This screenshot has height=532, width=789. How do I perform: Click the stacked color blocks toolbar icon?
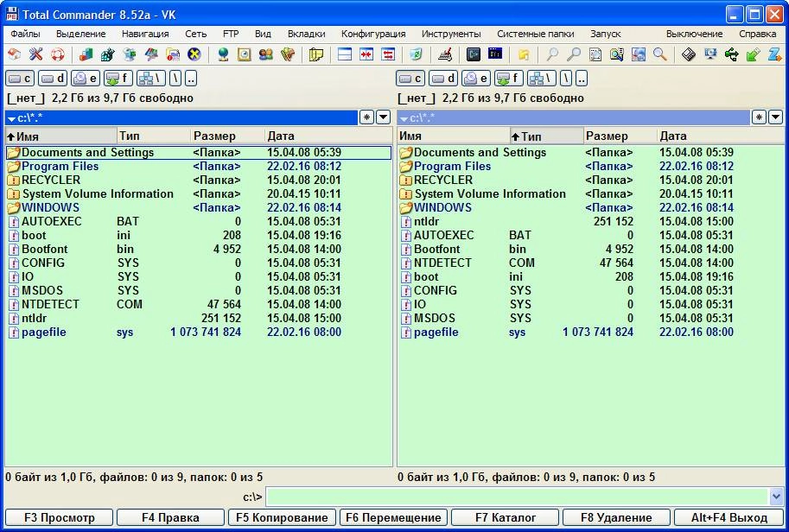(x=86, y=54)
